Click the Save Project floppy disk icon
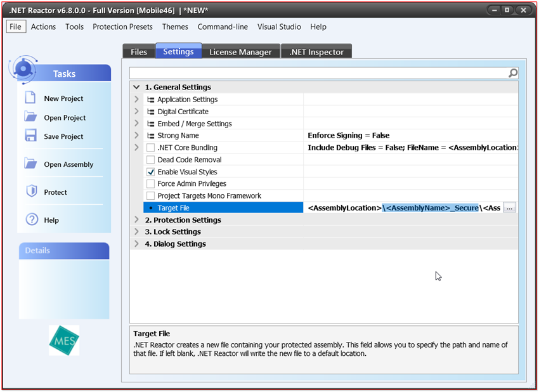Screen dimensions: 539x392 click(30, 135)
